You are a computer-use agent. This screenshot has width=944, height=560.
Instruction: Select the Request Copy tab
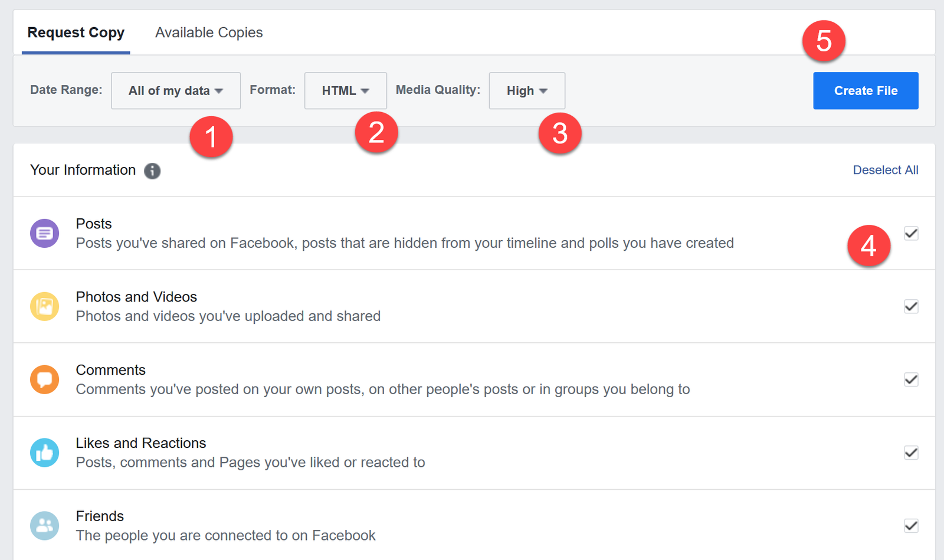[76, 32]
